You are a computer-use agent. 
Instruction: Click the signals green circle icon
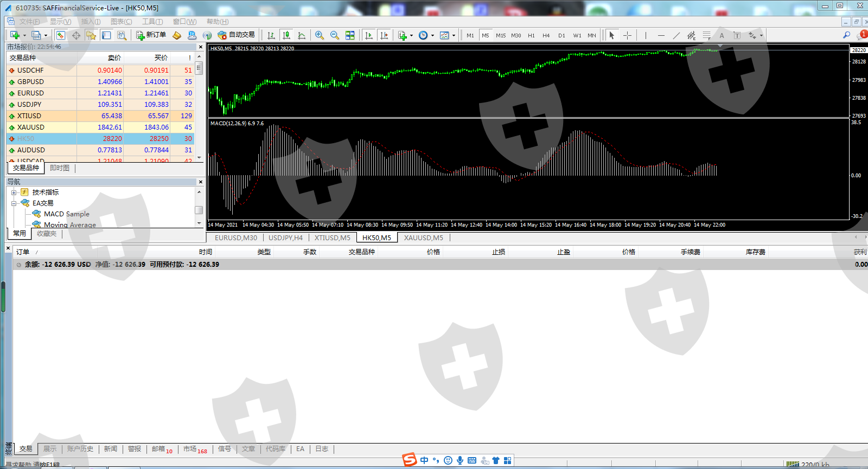[207, 35]
